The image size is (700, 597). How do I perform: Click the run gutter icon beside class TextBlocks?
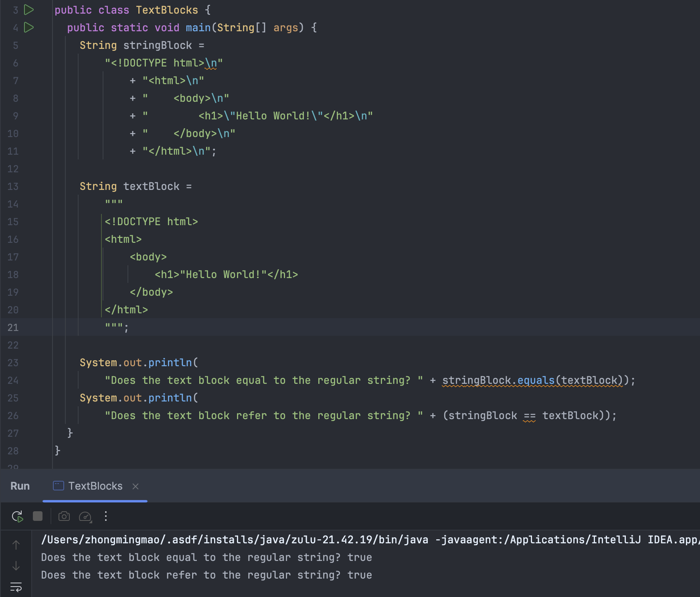[28, 10]
